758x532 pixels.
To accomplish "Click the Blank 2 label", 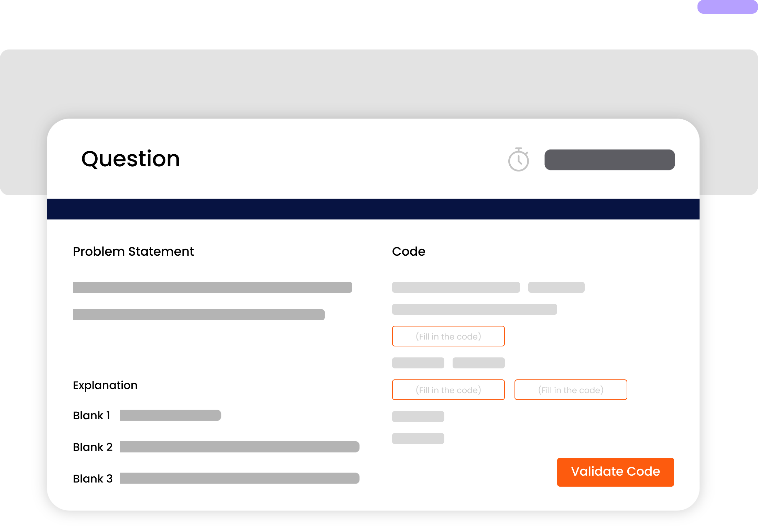I will 93,447.
